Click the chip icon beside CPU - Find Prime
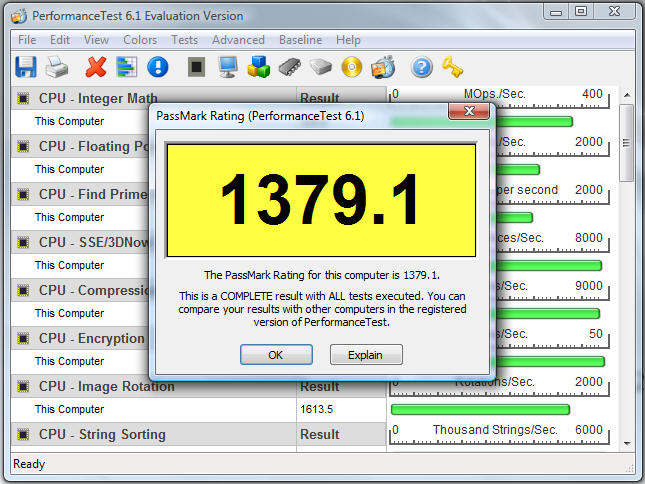 pyautogui.click(x=23, y=194)
